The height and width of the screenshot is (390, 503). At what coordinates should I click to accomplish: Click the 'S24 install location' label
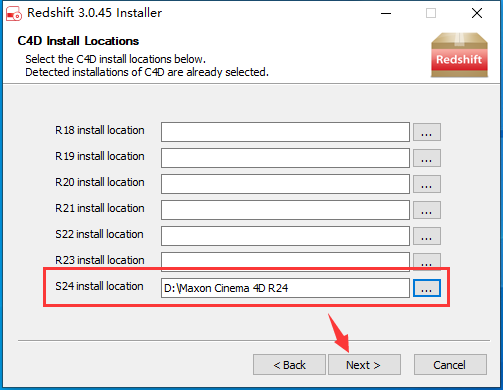point(99,286)
